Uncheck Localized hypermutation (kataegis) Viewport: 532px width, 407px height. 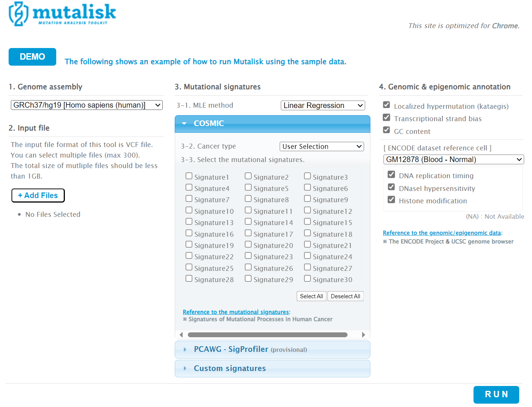(x=387, y=105)
